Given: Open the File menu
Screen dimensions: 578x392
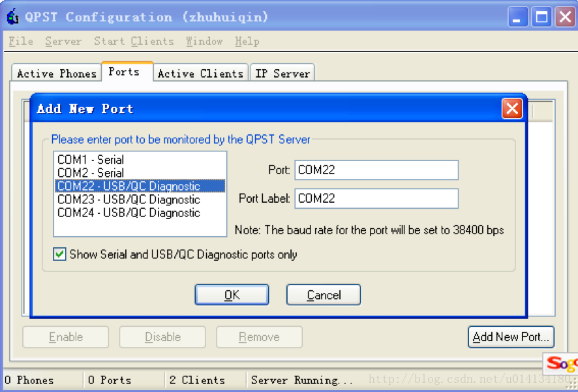Looking at the screenshot, I should coord(21,41).
